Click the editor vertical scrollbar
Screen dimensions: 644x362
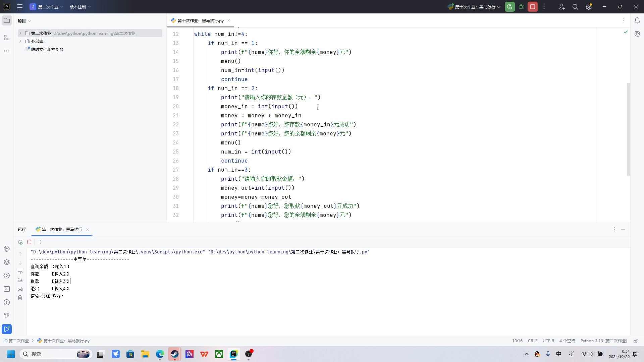click(628, 129)
